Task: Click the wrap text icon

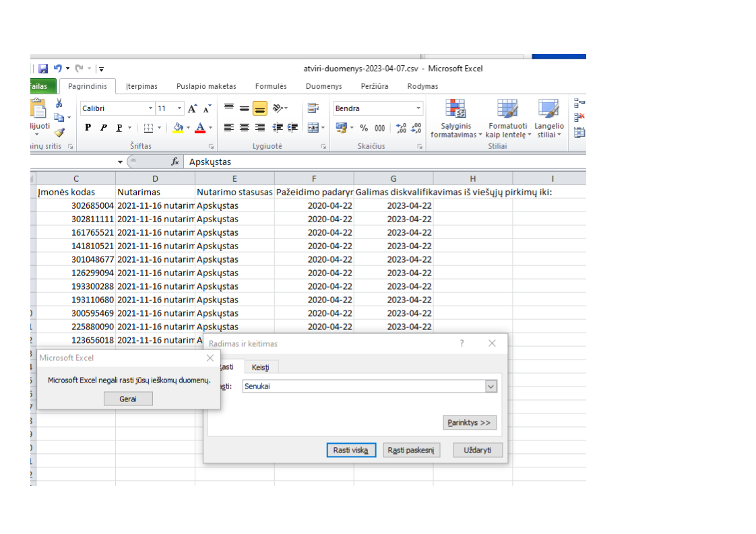Action: [313, 108]
